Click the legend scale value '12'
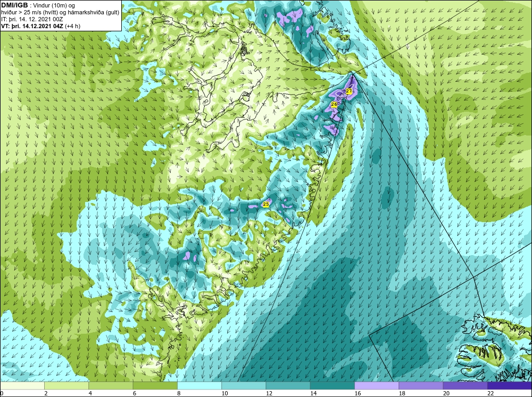The image size is (532, 397). [269, 393]
